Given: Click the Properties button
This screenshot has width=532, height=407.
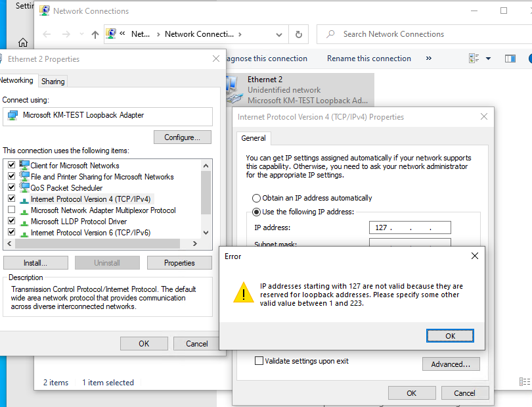Looking at the screenshot, I should point(179,263).
